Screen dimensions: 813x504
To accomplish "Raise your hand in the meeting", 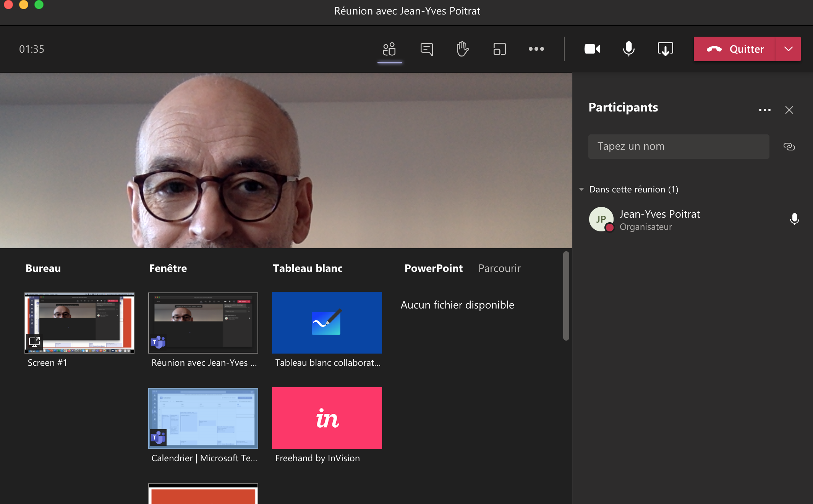I will (x=463, y=49).
